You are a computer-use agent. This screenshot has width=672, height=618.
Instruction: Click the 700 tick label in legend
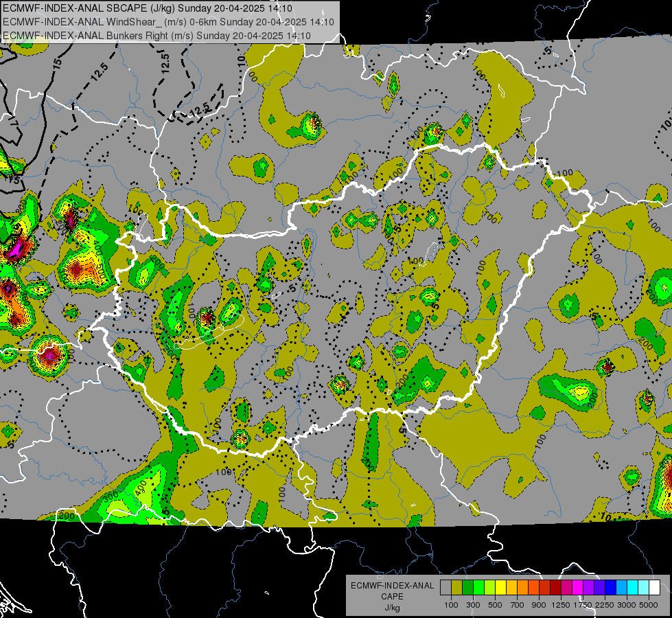click(518, 605)
